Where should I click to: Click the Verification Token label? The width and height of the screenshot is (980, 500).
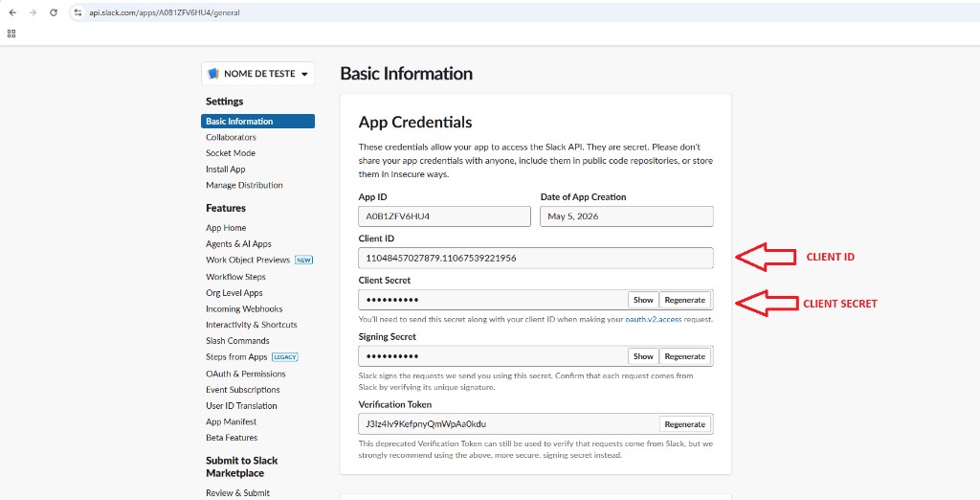coord(395,404)
